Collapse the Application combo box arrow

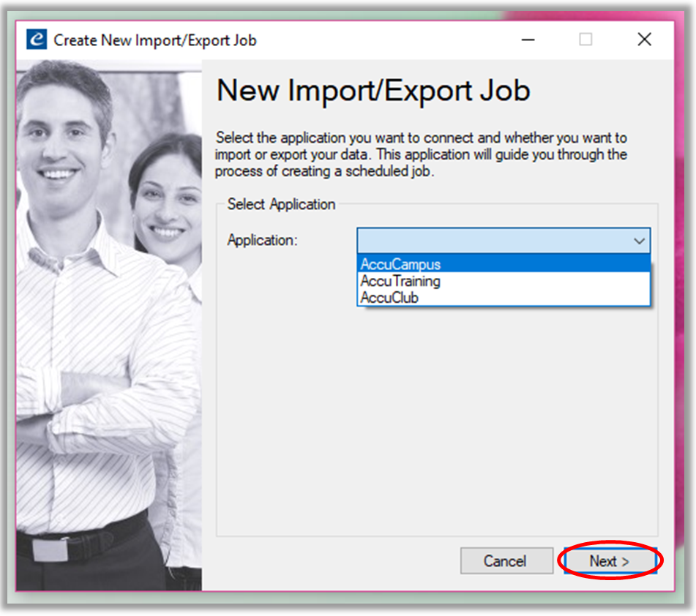[639, 241]
